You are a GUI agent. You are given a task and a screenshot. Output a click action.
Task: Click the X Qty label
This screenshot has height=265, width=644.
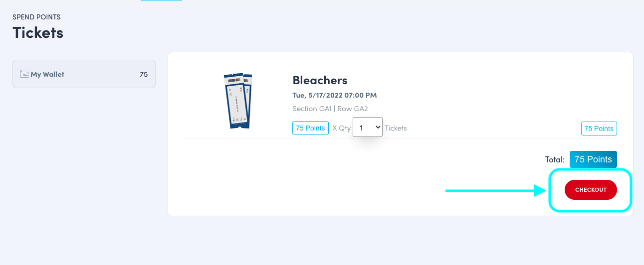pos(341,128)
